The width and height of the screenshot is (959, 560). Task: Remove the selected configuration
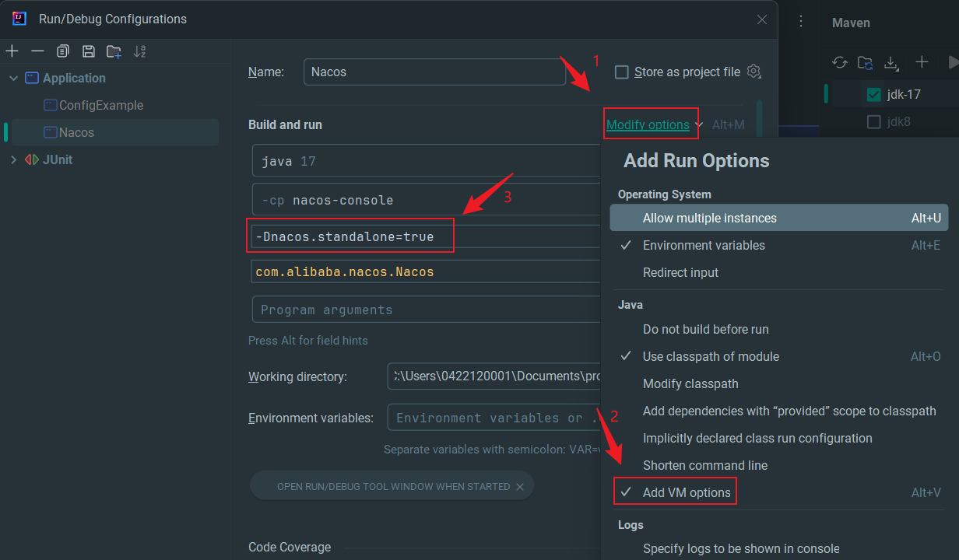pos(37,51)
